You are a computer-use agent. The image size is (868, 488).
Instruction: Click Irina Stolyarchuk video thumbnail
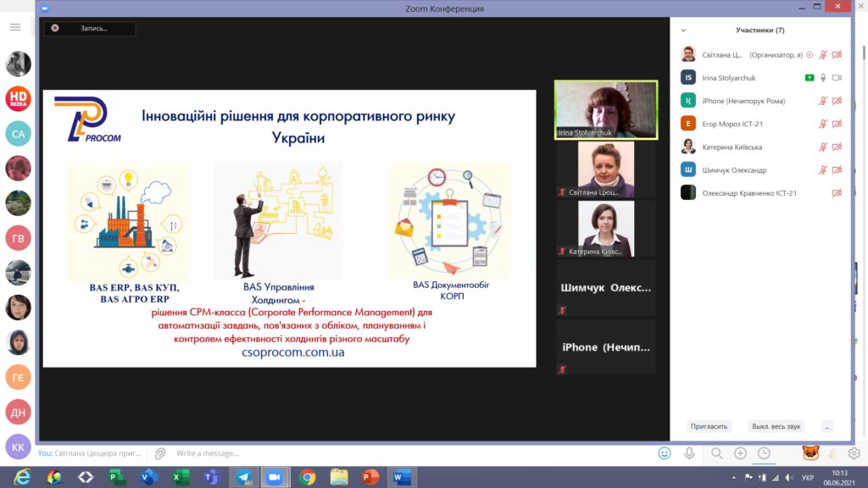click(606, 109)
